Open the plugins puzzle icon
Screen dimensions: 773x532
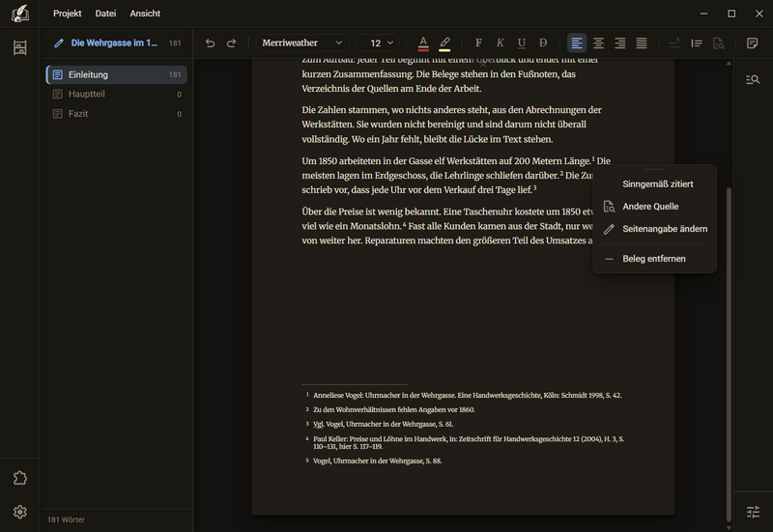point(19,478)
